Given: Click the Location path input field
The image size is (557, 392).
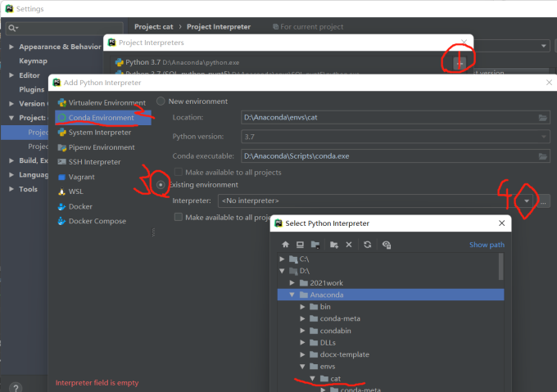Looking at the screenshot, I should click(388, 118).
